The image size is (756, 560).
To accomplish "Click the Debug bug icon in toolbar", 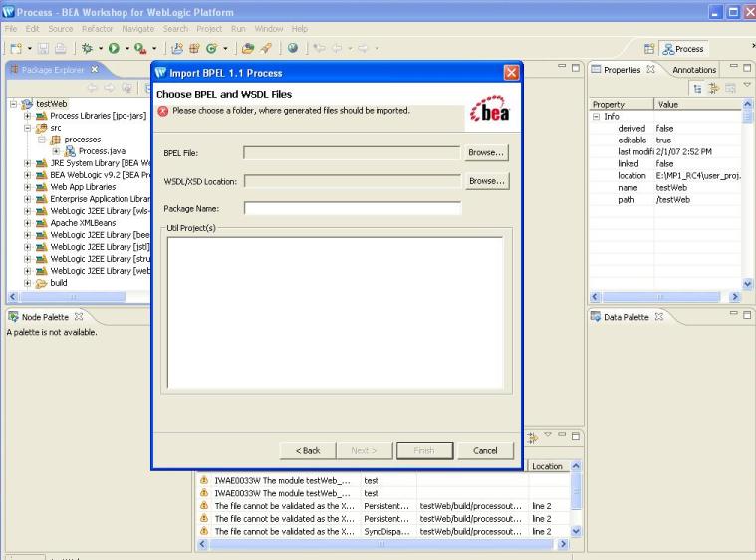I will pos(88,48).
